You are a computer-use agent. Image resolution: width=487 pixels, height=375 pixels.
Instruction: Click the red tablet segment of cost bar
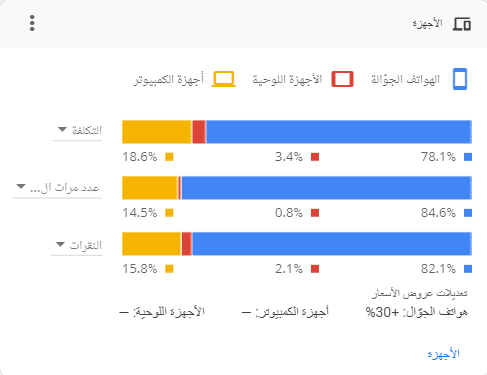pyautogui.click(x=199, y=132)
